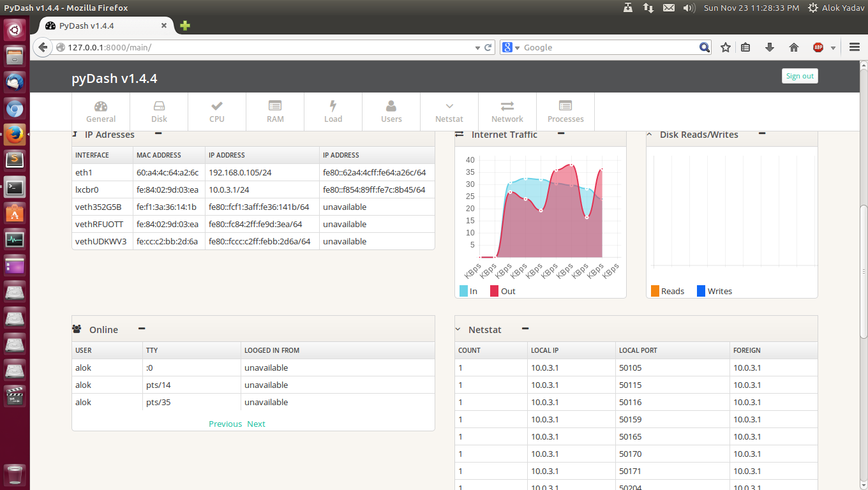Collapse the Internet Traffic panel

coord(561,133)
